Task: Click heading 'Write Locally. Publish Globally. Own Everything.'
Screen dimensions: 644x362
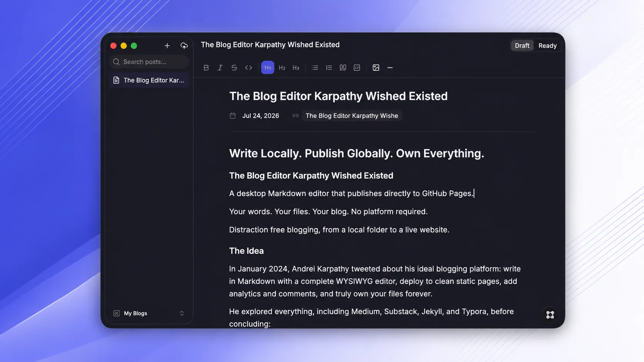Action: click(356, 153)
